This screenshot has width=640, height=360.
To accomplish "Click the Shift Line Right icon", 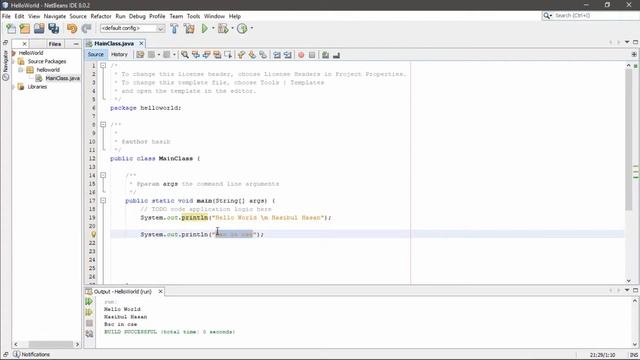I will [288, 55].
